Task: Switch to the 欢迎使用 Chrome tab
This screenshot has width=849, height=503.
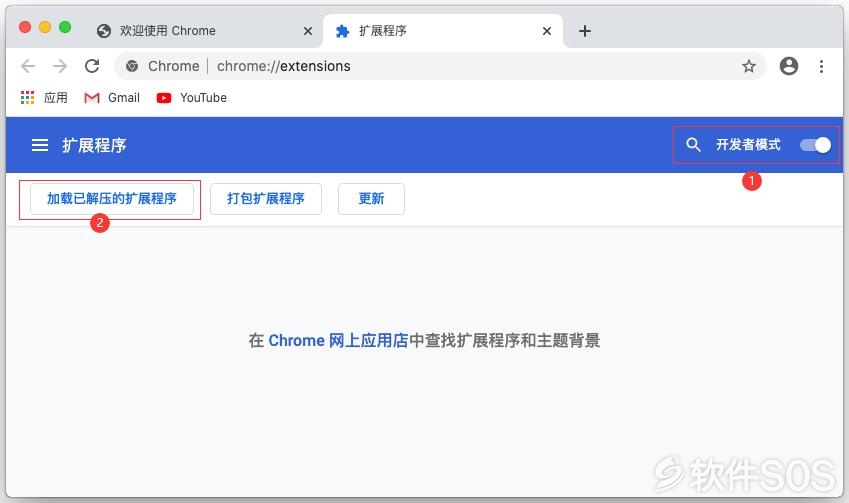Action: tap(206, 31)
